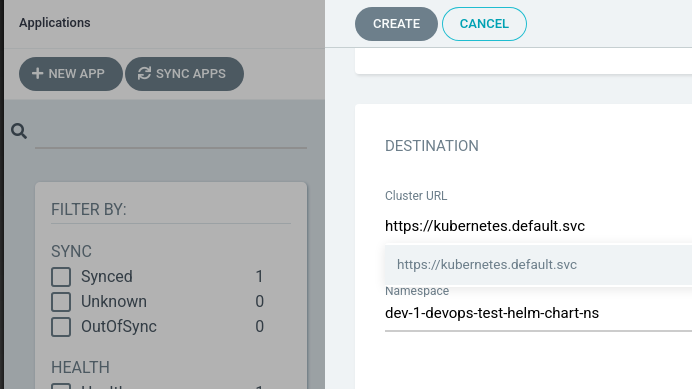The height and width of the screenshot is (389, 692).
Task: Click the DESTINATION section heading
Action: coord(432,146)
